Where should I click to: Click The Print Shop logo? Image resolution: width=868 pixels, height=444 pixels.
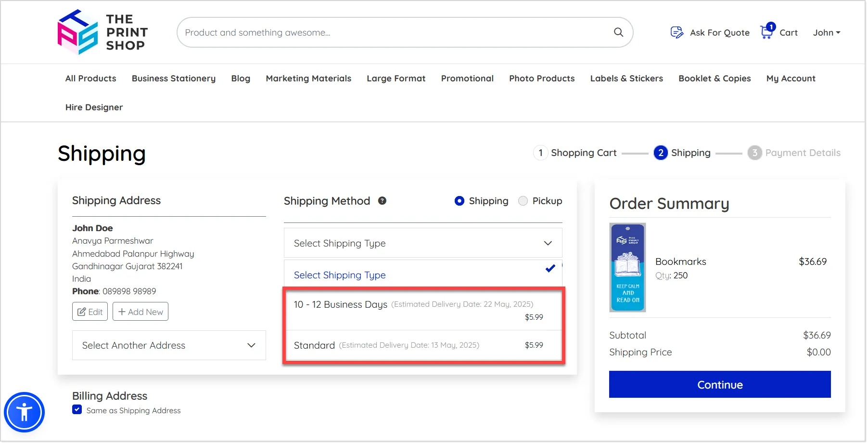pos(103,32)
